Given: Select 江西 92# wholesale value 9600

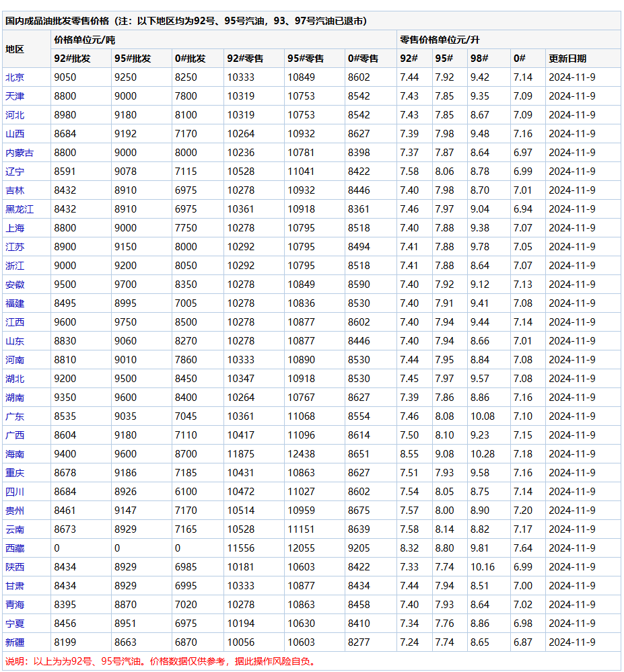Looking at the screenshot, I should 65,323.
